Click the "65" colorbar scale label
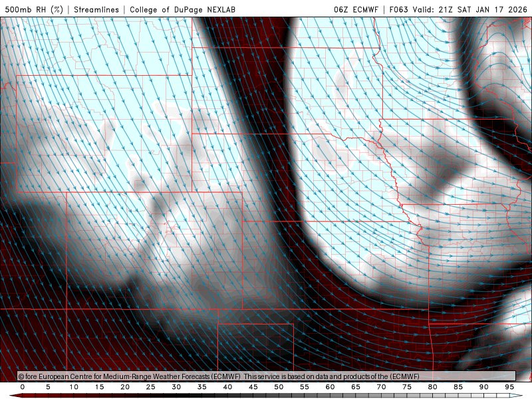Screen dimensions: 532x399 (356, 387)
